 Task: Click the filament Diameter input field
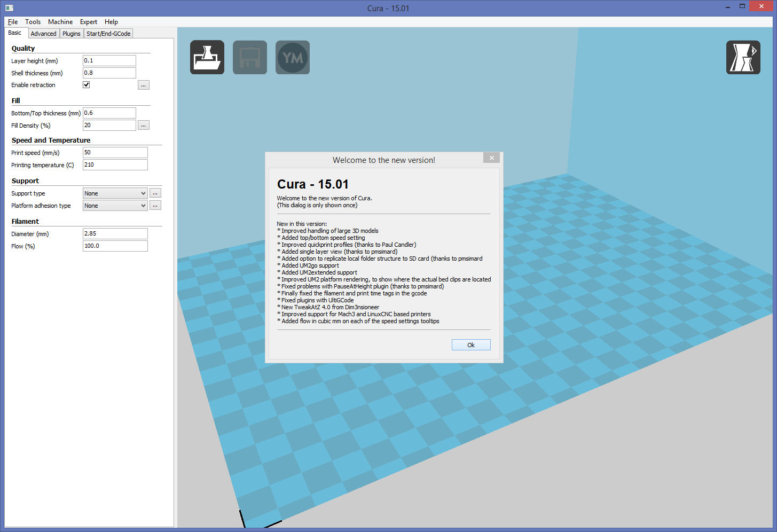(x=115, y=233)
